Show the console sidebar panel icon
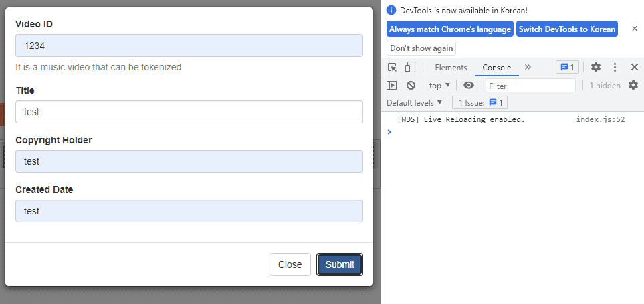The image size is (644, 304). (392, 85)
